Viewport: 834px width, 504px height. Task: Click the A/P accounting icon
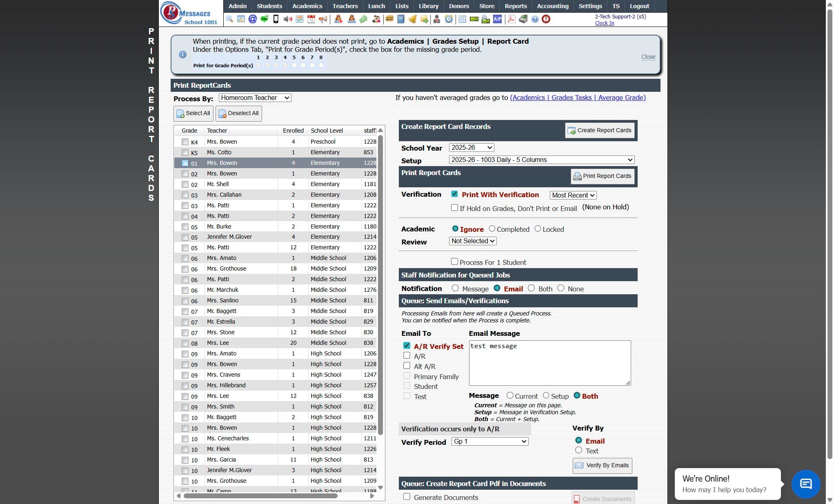(497, 19)
